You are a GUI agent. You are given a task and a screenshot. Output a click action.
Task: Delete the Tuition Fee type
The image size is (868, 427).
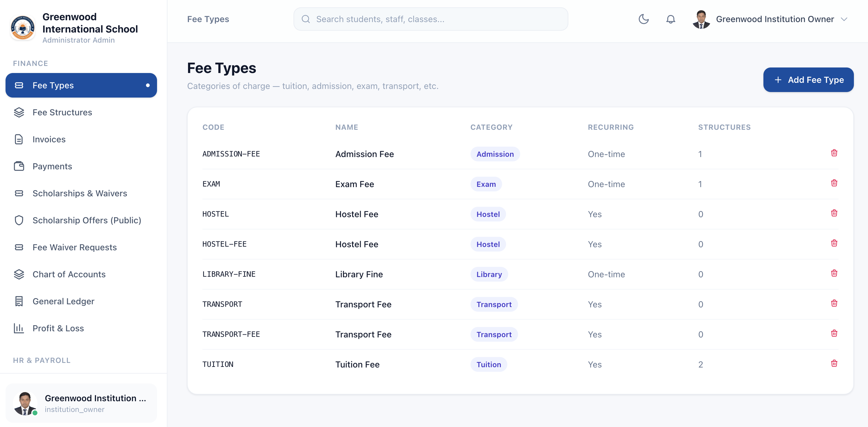click(x=834, y=363)
